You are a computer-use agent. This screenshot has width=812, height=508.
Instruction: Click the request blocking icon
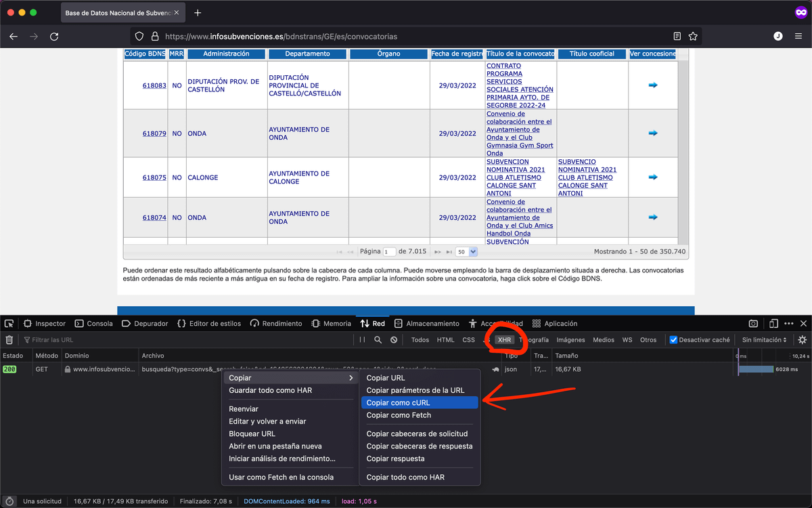[x=394, y=340]
